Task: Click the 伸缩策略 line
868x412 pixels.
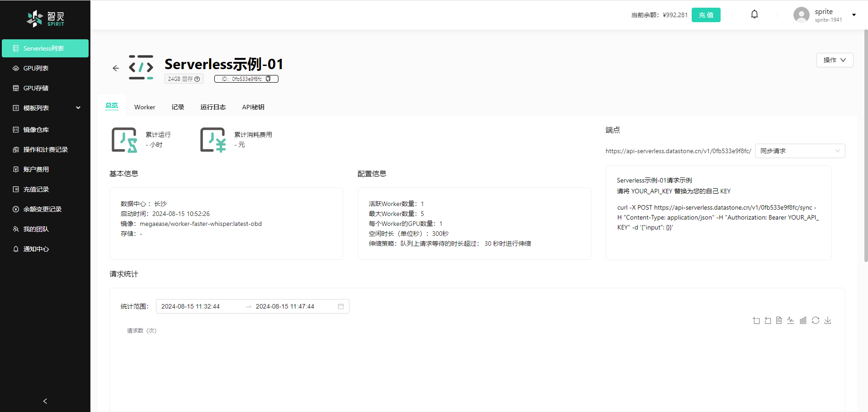Action: tap(450, 243)
